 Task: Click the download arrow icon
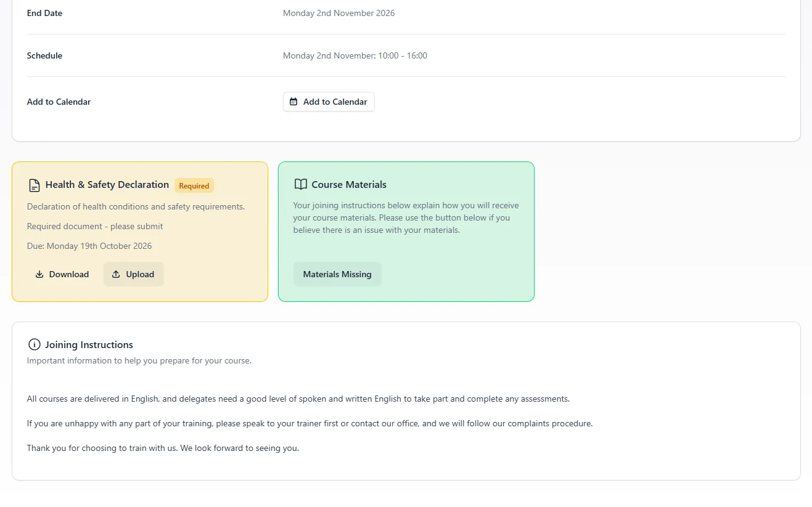pyautogui.click(x=39, y=274)
